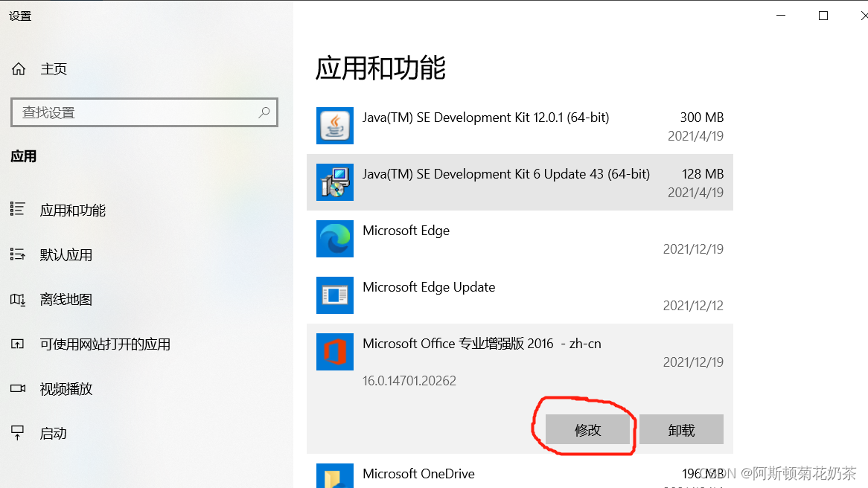Click Microsoft Office 专业增强版 2016 title

pos(482,344)
